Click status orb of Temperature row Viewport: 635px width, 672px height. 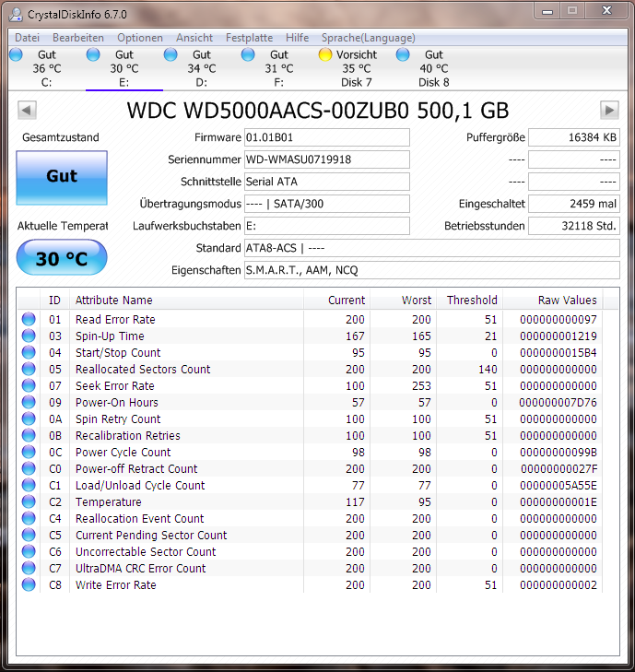29,501
